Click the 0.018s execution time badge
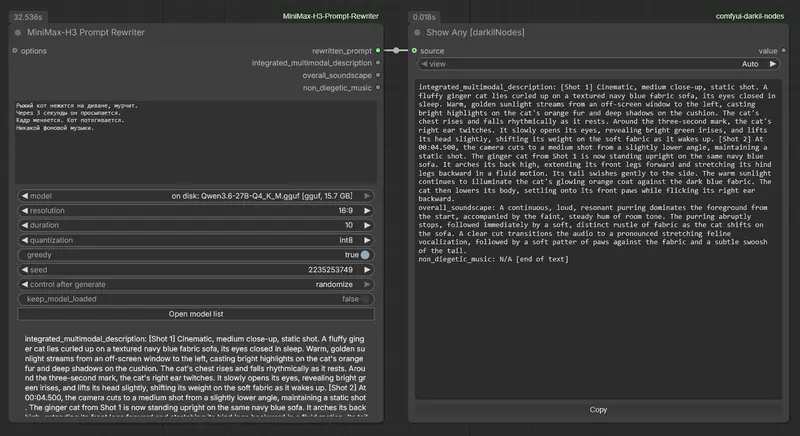 click(x=424, y=17)
